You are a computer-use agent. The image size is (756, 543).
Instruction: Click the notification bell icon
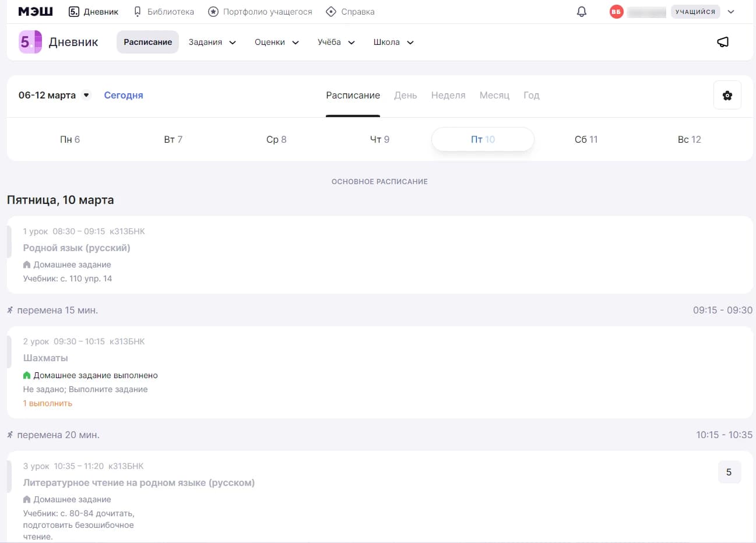(581, 12)
